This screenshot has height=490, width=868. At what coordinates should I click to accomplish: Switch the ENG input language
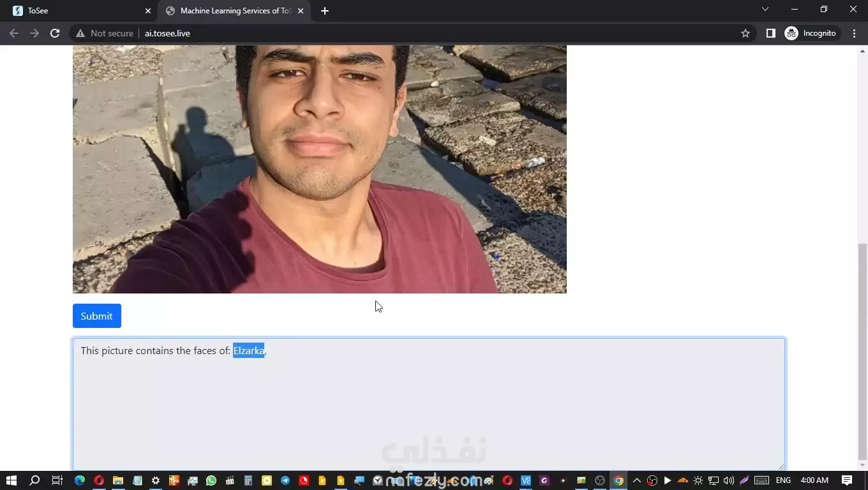point(783,480)
